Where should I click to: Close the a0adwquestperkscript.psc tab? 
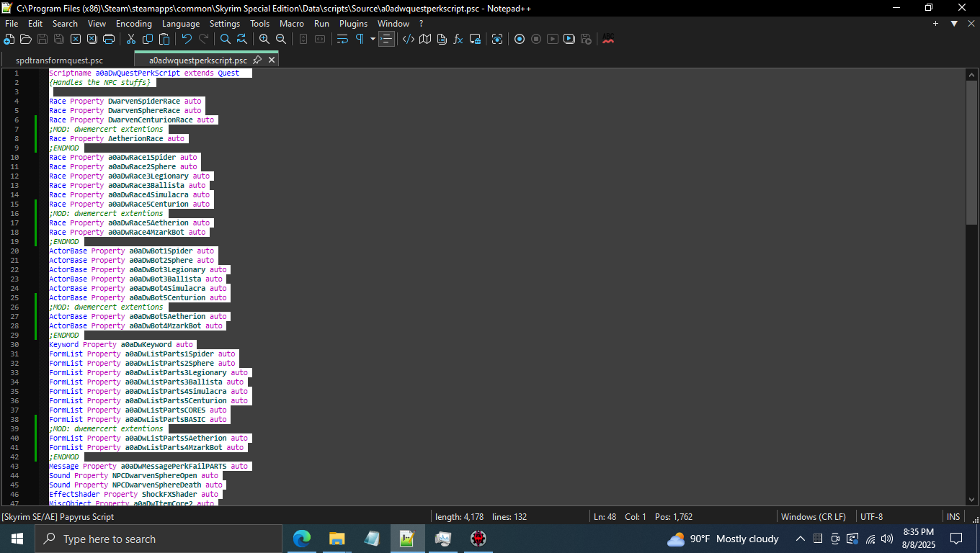pos(272,60)
